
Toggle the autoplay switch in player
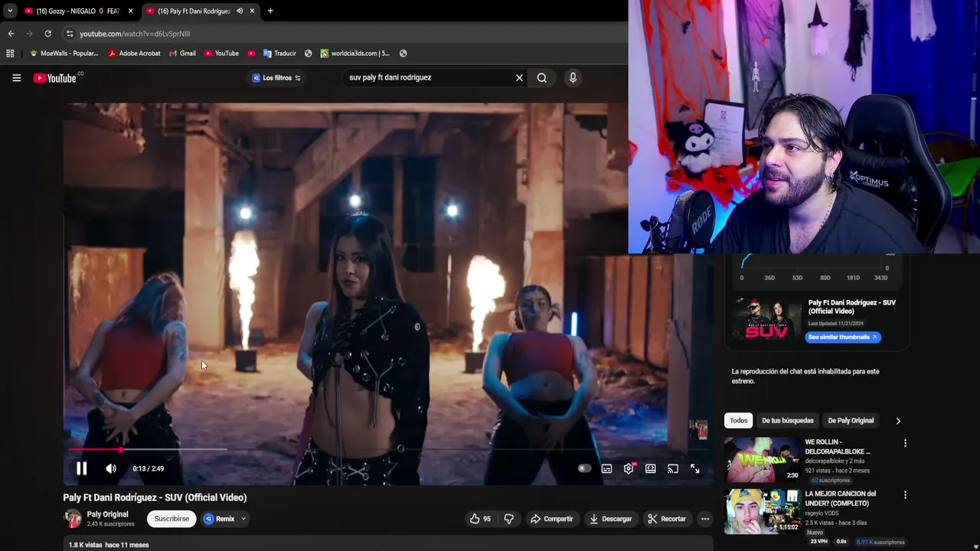pos(584,468)
